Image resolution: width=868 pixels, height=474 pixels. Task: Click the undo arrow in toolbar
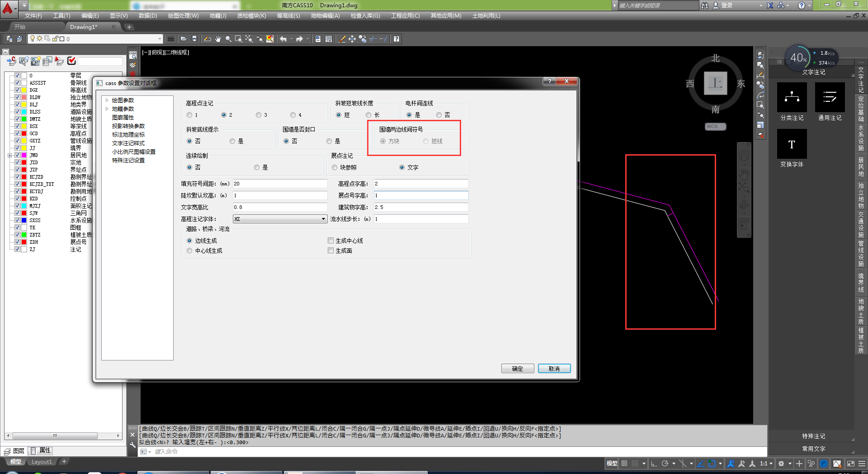click(283, 39)
